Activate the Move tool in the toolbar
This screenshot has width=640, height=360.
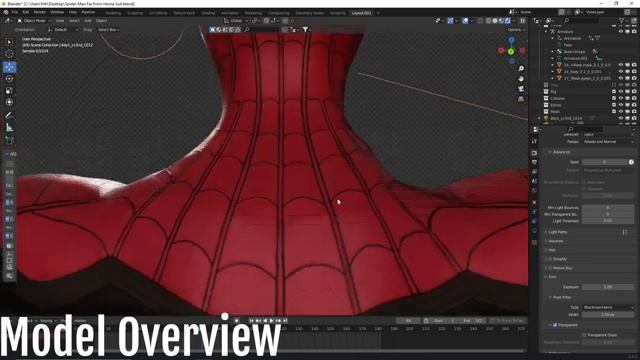[x=9, y=67]
